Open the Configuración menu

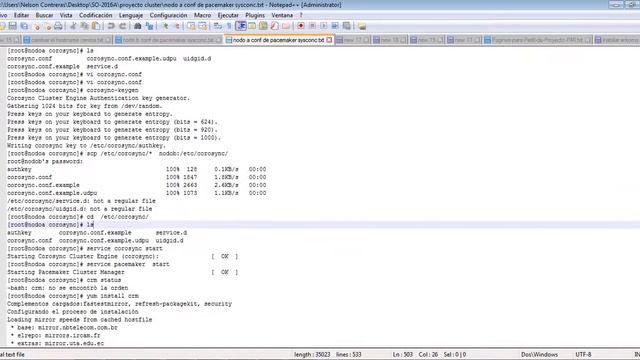168,15
